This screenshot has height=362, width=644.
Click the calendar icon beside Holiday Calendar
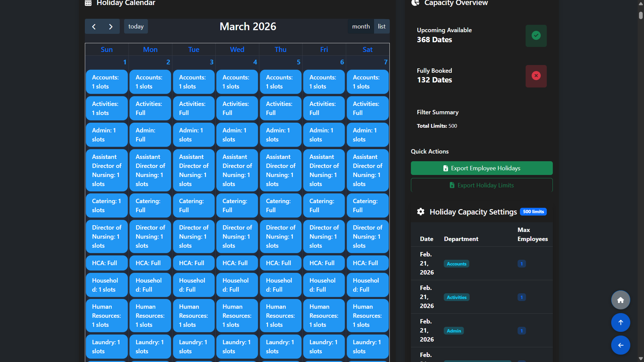88,3
